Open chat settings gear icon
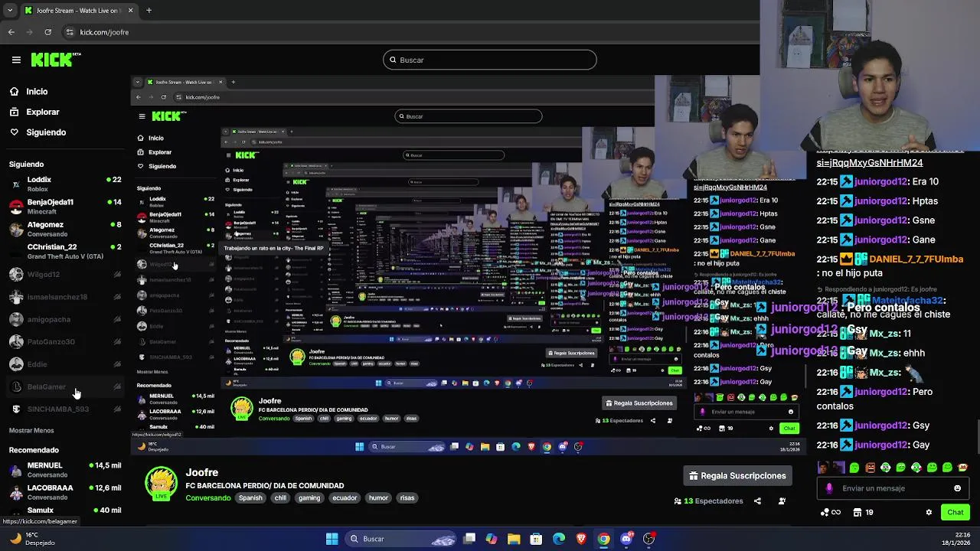Viewport: 980px width, 551px height. (x=929, y=513)
